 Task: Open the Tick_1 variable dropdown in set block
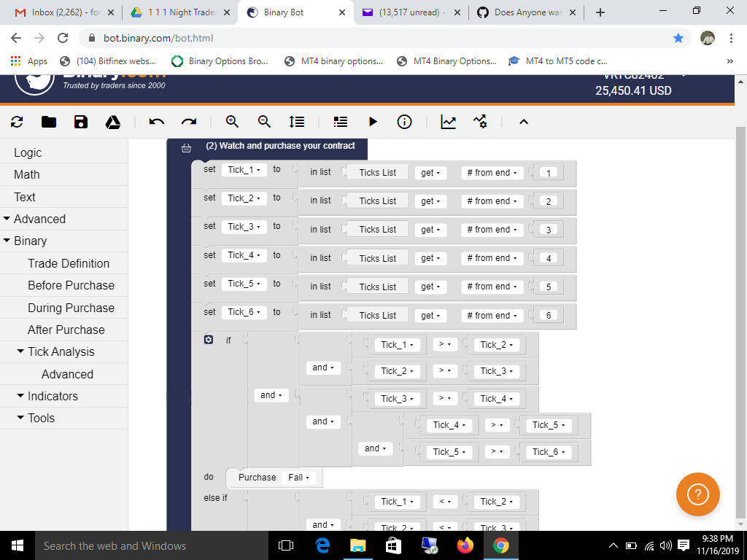click(x=244, y=170)
